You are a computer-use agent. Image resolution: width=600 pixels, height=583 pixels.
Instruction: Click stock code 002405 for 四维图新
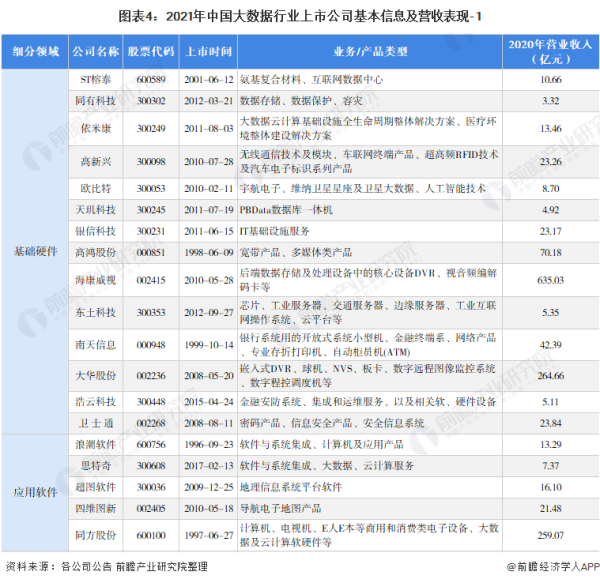click(152, 510)
